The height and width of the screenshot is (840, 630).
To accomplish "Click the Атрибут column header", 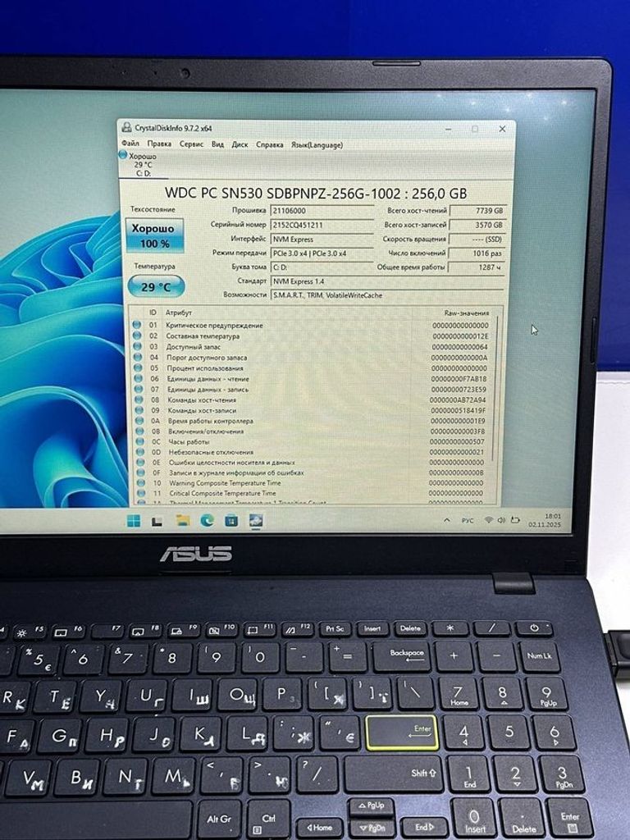I will [x=178, y=313].
